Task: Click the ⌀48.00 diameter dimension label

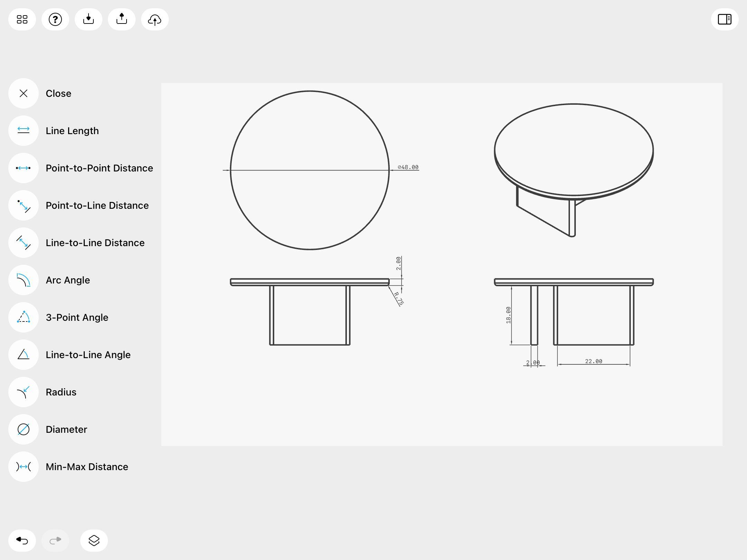Action: [408, 167]
